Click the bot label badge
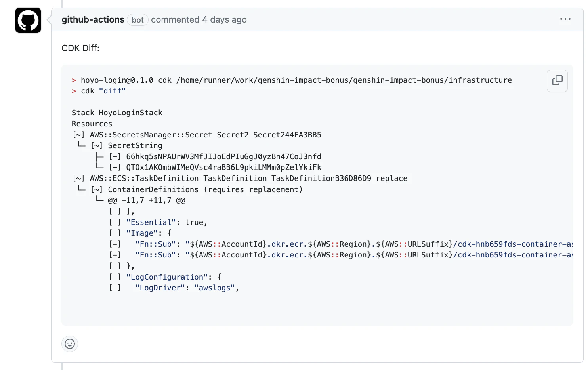The height and width of the screenshot is (370, 588). [x=137, y=20]
